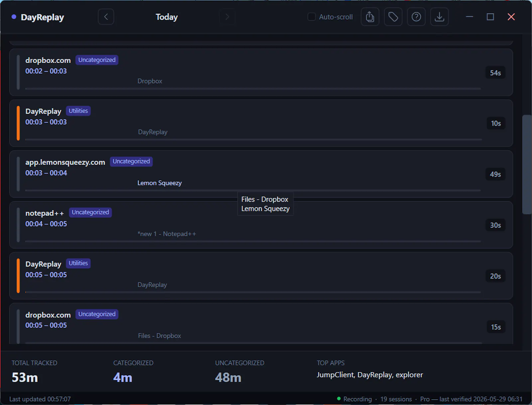
Task: Click the Pro last verified status text
Action: (471, 399)
